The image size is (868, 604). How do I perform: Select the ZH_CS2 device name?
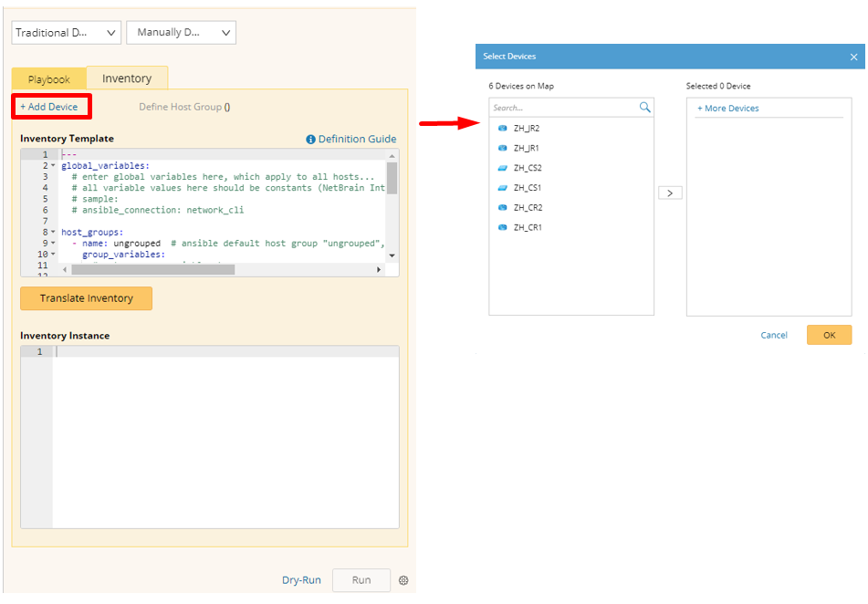(x=528, y=168)
